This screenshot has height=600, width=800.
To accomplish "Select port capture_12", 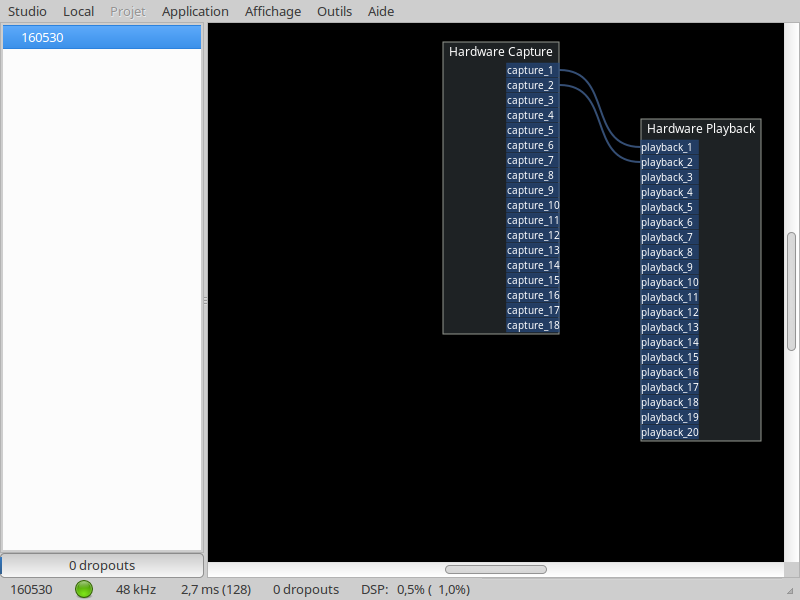I will (x=533, y=235).
